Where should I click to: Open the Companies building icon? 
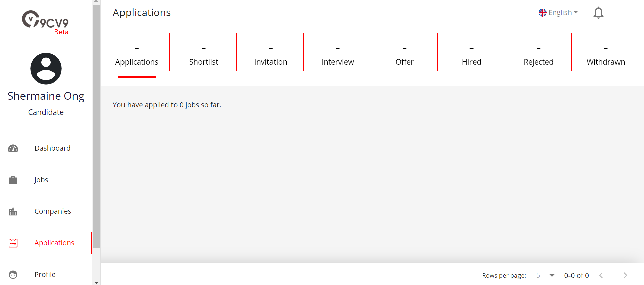(x=13, y=211)
